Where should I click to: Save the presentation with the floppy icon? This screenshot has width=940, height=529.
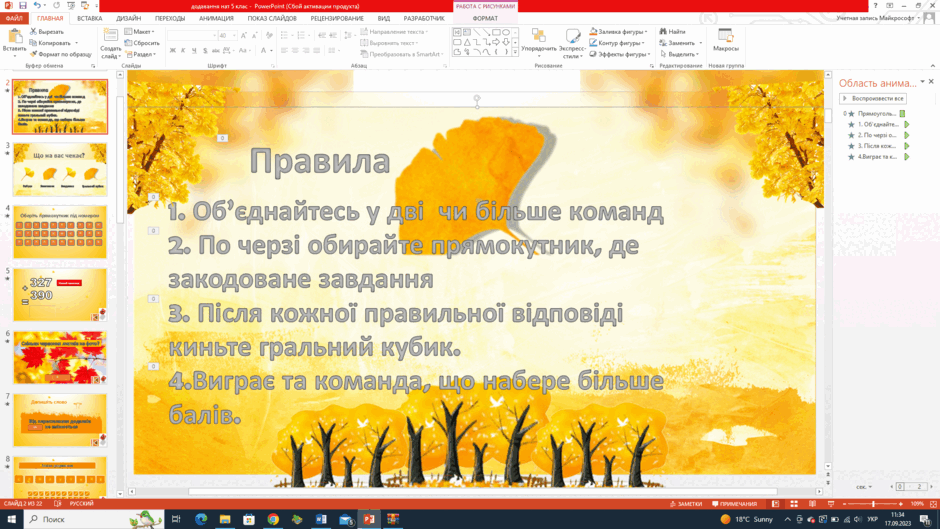pyautogui.click(x=23, y=5)
